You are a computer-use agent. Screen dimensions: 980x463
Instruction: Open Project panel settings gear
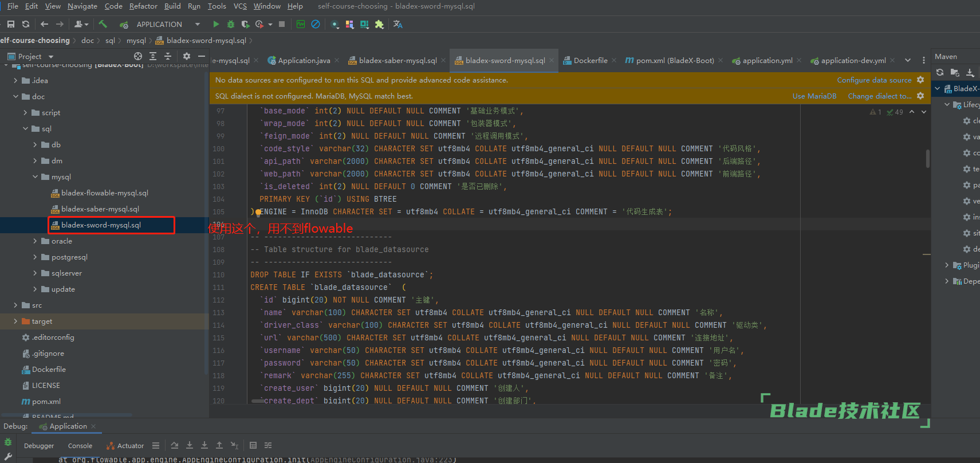point(187,56)
